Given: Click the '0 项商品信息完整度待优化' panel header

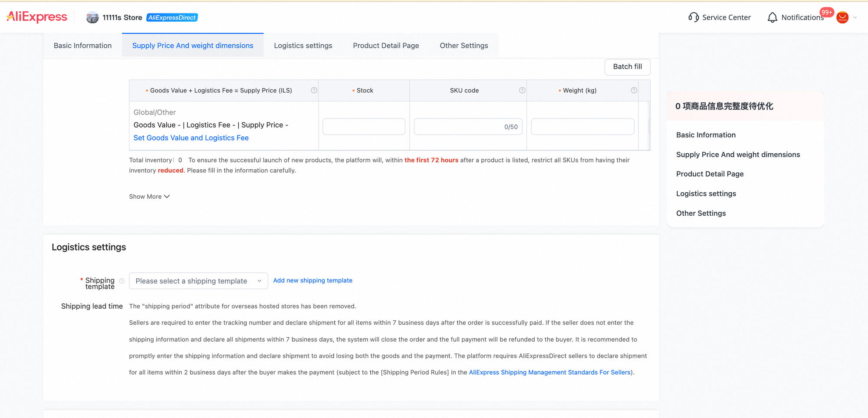Looking at the screenshot, I should [x=745, y=106].
